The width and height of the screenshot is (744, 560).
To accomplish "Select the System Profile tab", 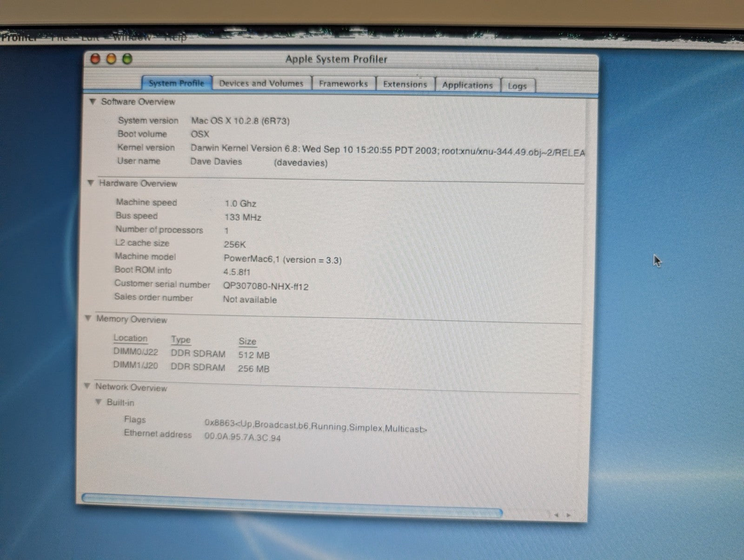I will [x=176, y=83].
